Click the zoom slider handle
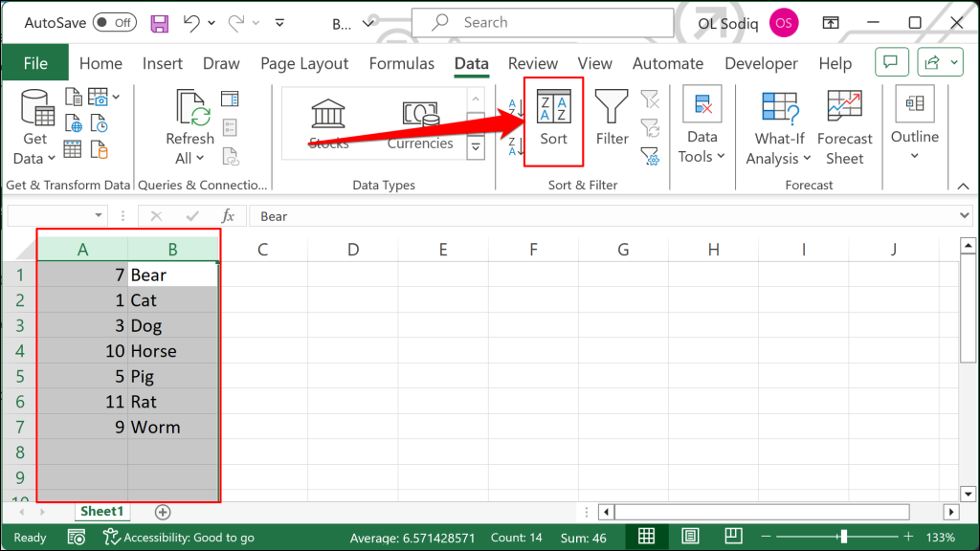The width and height of the screenshot is (980, 551). coord(844,536)
